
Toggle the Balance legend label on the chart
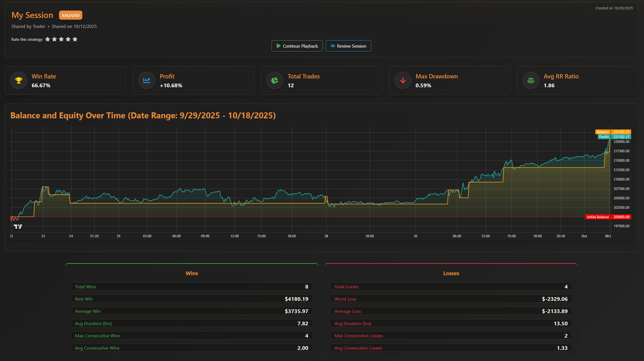[602, 132]
